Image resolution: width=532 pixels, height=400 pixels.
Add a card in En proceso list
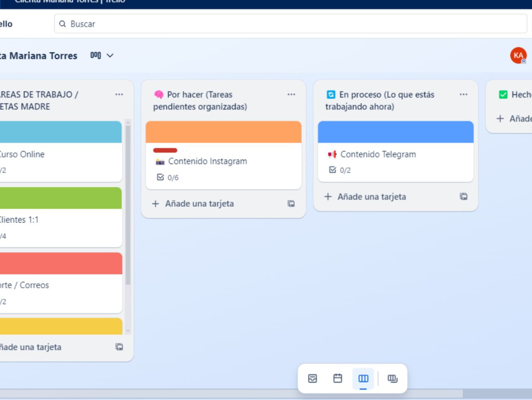tap(371, 197)
